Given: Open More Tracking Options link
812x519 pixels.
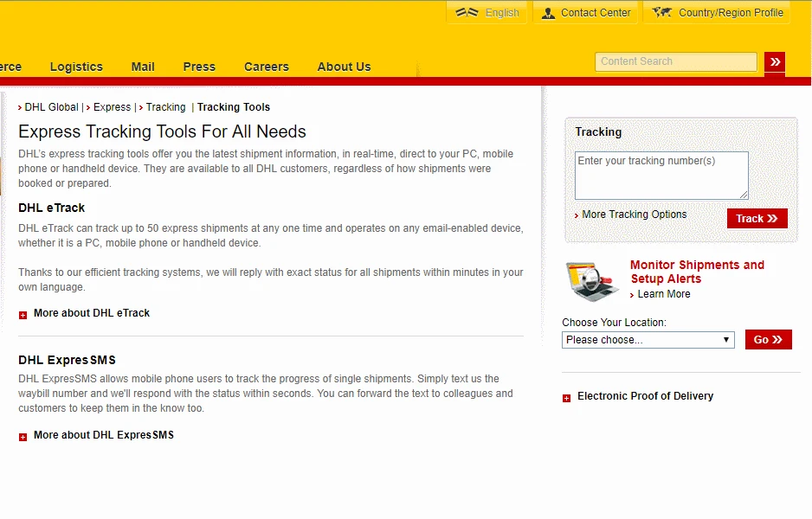Looking at the screenshot, I should coord(635,215).
